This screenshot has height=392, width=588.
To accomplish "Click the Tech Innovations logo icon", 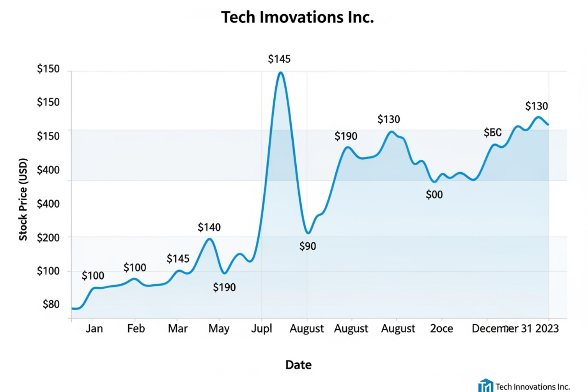I will (x=485, y=385).
